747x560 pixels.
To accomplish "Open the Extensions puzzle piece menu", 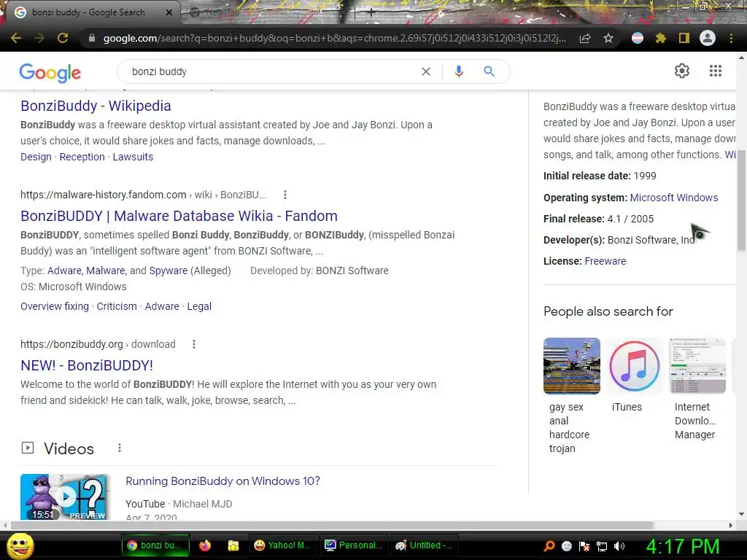I will pos(660,38).
